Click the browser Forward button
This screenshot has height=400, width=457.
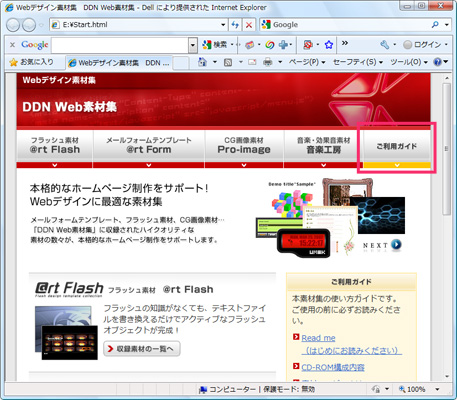[x=29, y=25]
